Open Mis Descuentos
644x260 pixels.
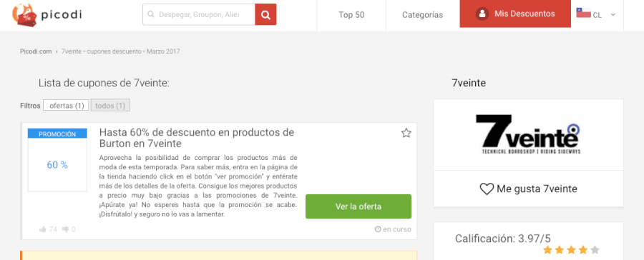pos(515,14)
